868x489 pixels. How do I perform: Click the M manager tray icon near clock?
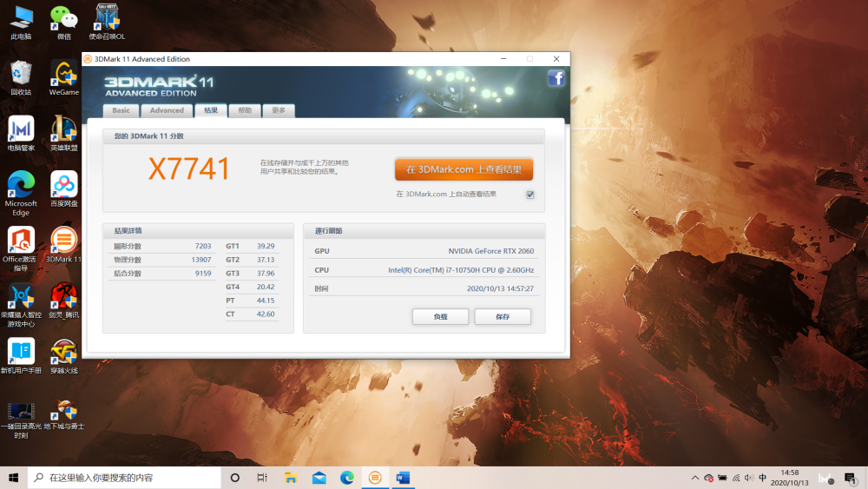click(826, 479)
